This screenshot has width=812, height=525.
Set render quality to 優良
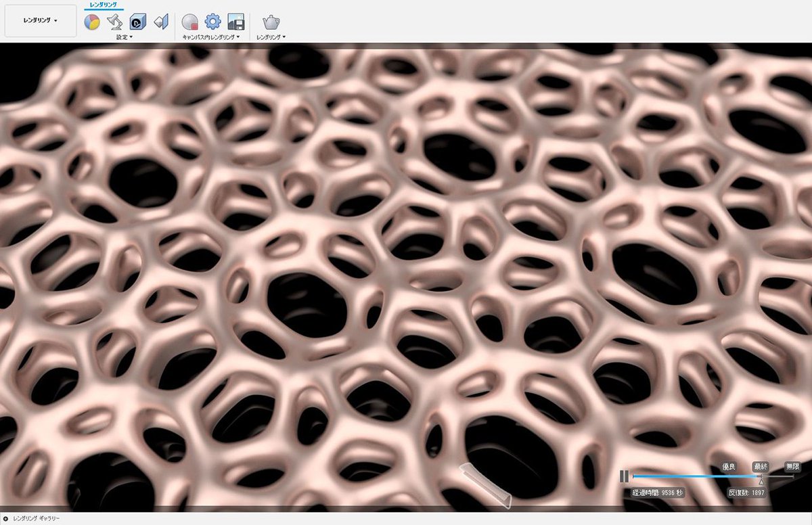coord(729,466)
